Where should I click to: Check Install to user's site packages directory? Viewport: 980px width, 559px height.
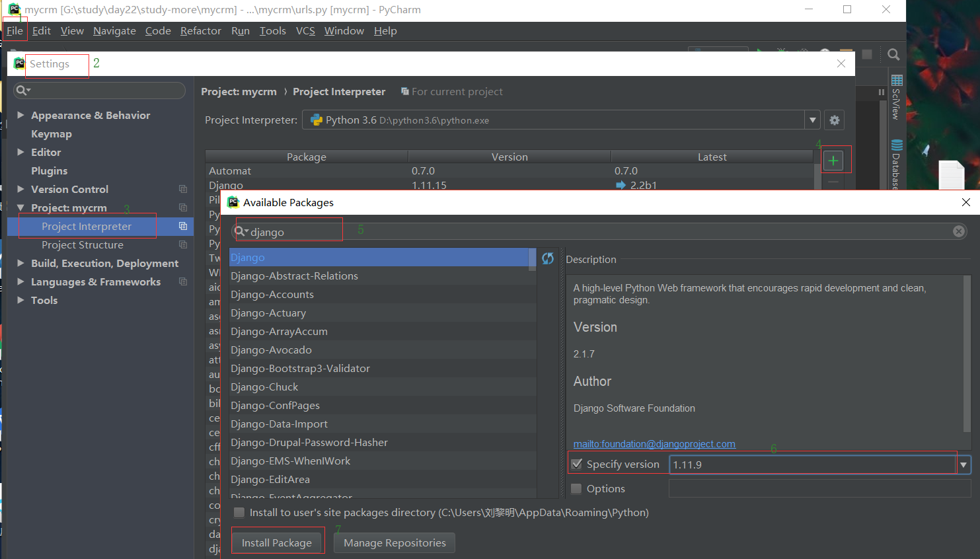tap(239, 512)
